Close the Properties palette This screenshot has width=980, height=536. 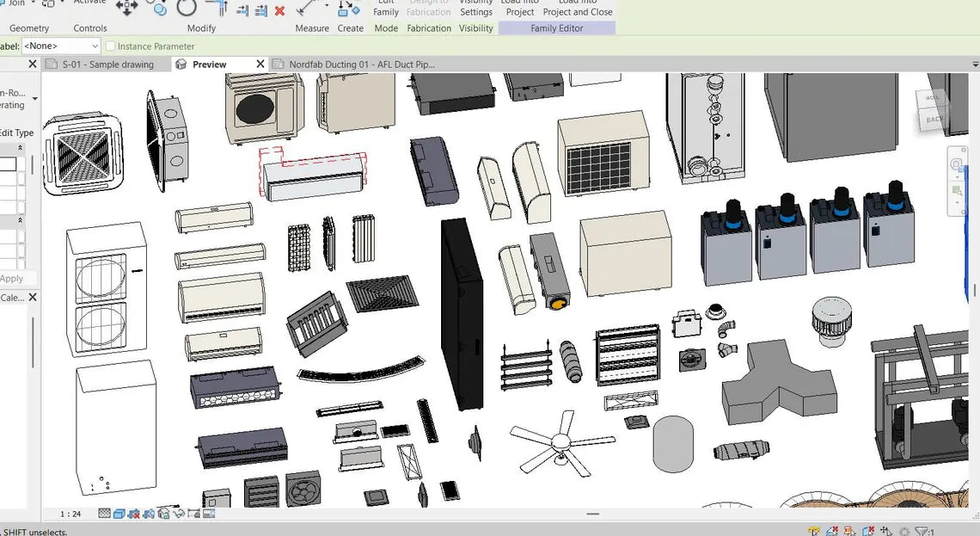pos(33,64)
